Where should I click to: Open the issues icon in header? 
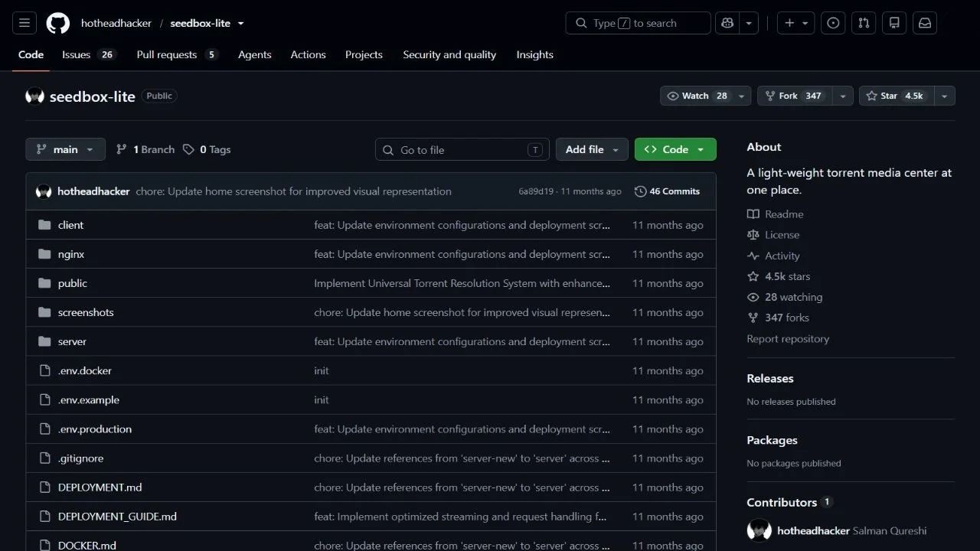[x=833, y=23]
